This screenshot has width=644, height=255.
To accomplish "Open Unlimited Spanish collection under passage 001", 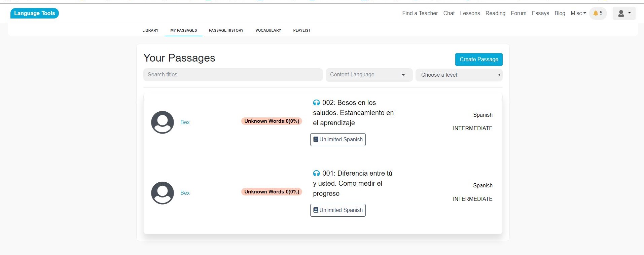I will 338,210.
